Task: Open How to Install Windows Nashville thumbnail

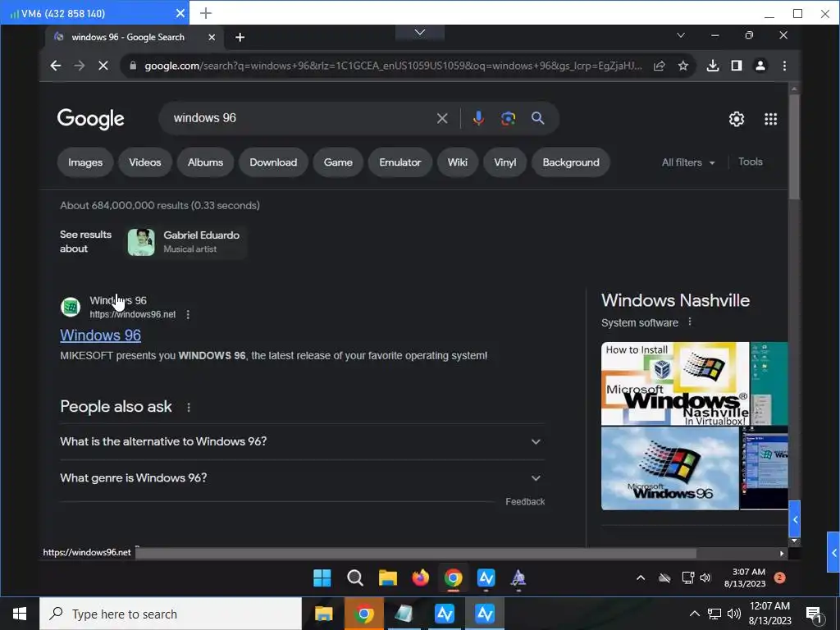Action: pos(675,384)
